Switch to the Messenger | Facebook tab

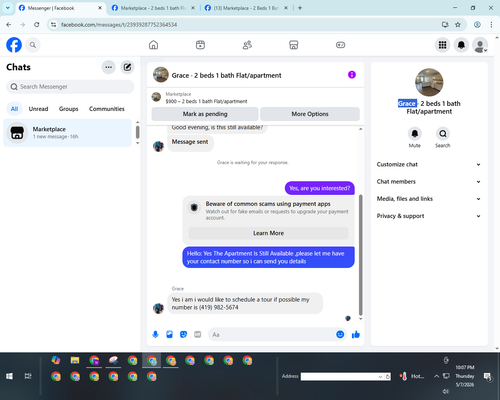click(60, 8)
